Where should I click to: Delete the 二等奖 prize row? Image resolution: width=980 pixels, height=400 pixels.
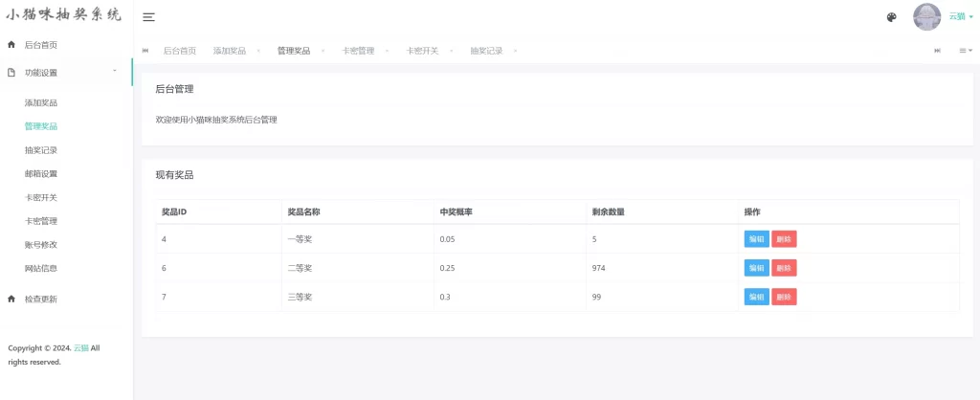[x=784, y=268]
